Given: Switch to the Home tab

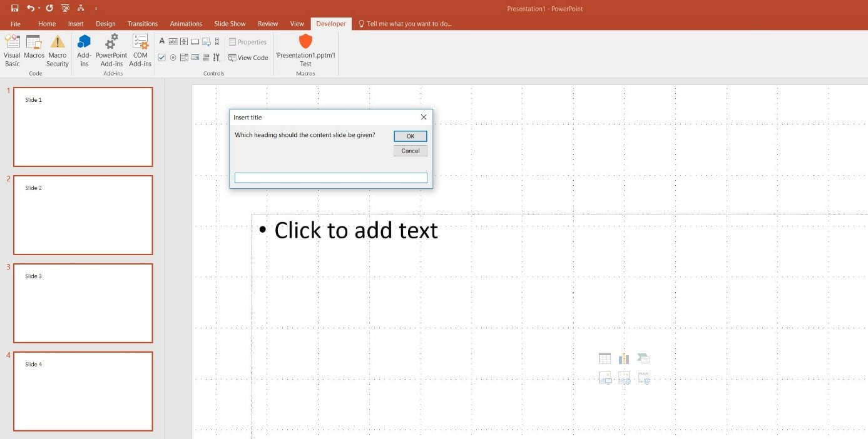Looking at the screenshot, I should coord(47,24).
